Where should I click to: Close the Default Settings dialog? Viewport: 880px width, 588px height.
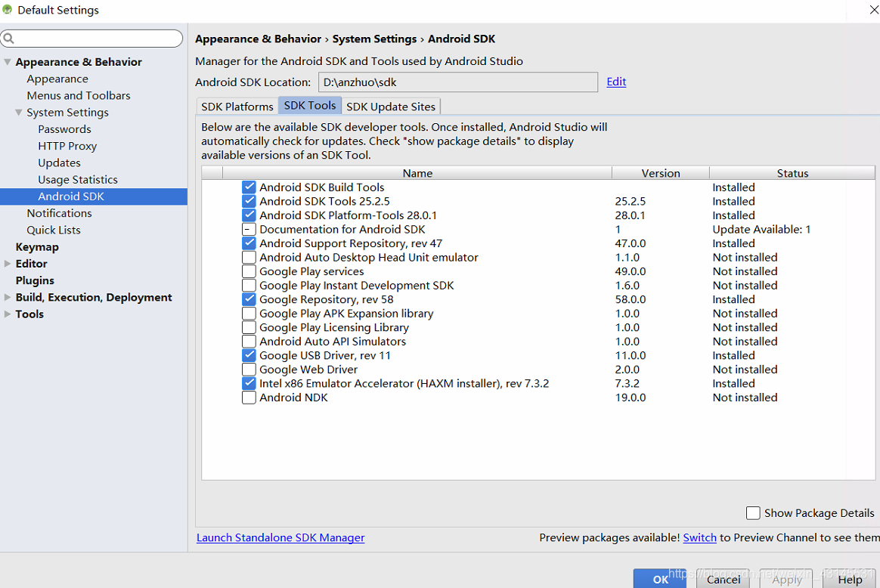tap(874, 10)
